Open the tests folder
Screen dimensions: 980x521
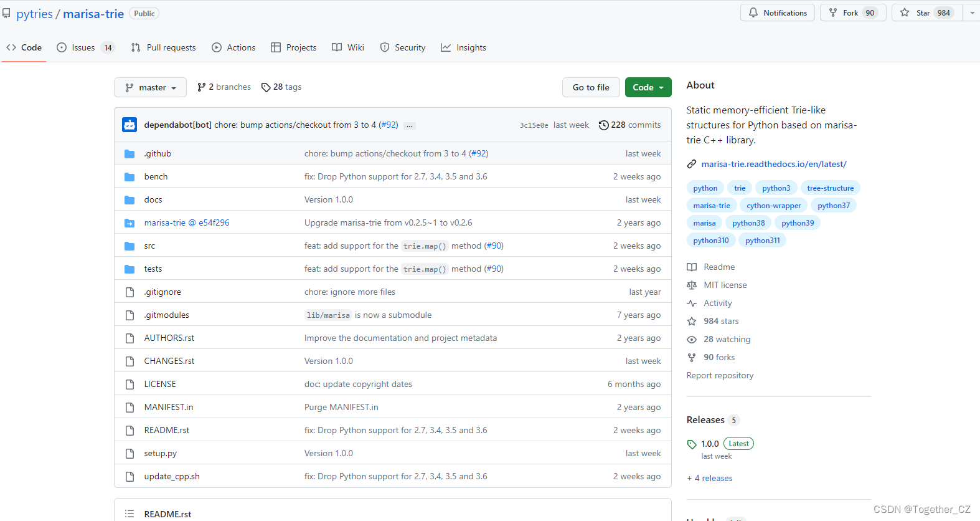click(153, 269)
